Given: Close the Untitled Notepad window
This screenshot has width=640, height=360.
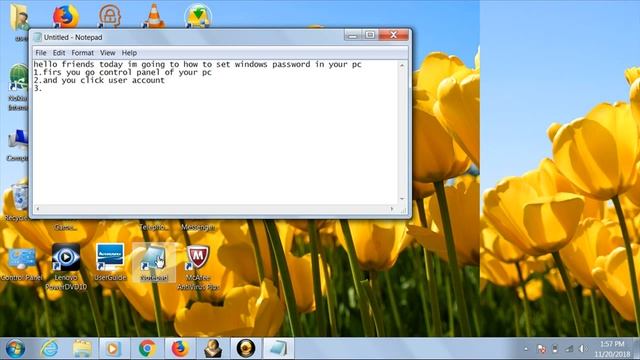Looking at the screenshot, I should click(393, 35).
